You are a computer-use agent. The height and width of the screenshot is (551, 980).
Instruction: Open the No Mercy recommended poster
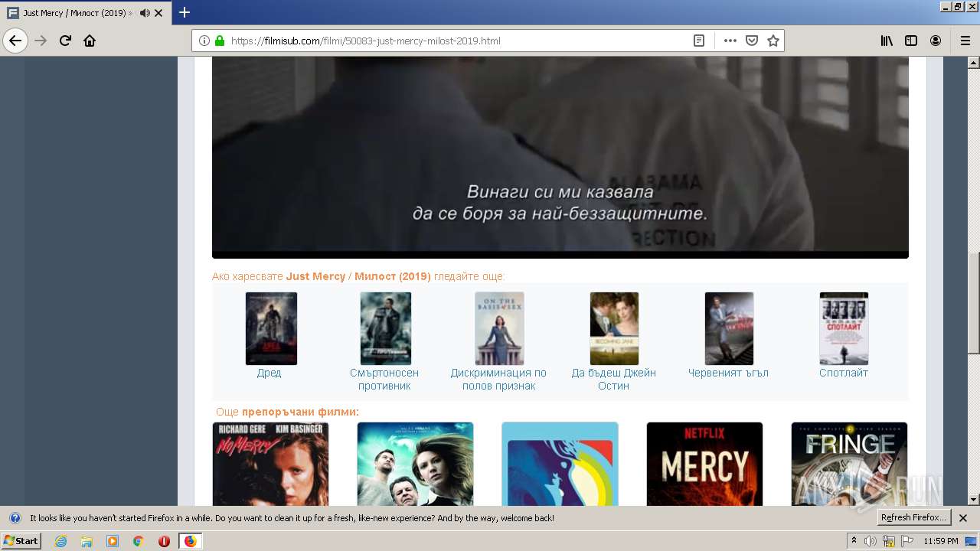pyautogui.click(x=270, y=464)
